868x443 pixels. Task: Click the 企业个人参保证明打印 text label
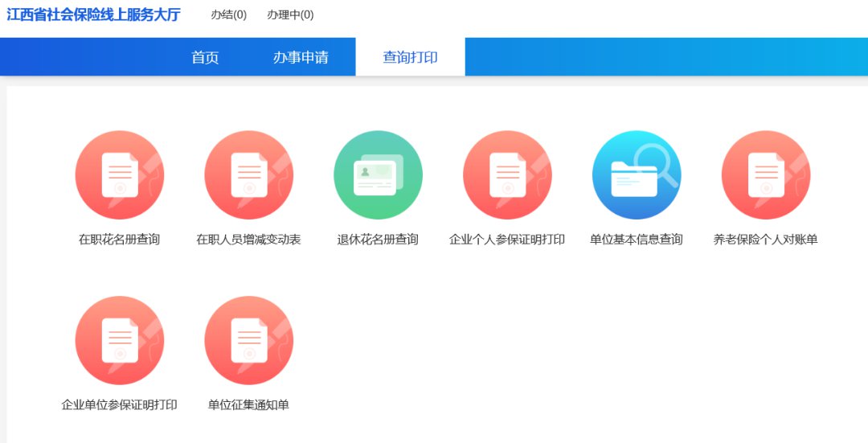(x=507, y=240)
